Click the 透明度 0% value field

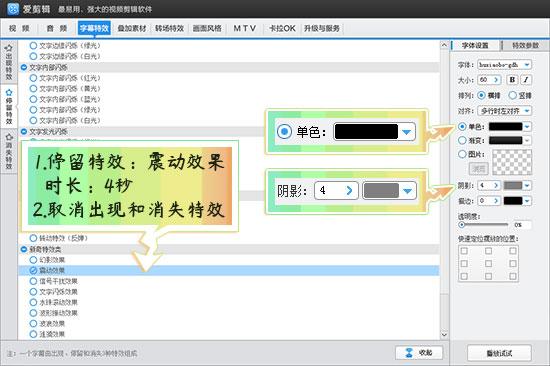click(522, 225)
